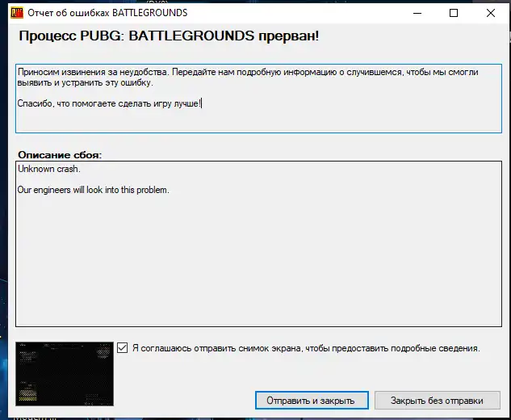Click the 'Закрыть без отправки' button
The image size is (511, 420).
[x=437, y=400]
